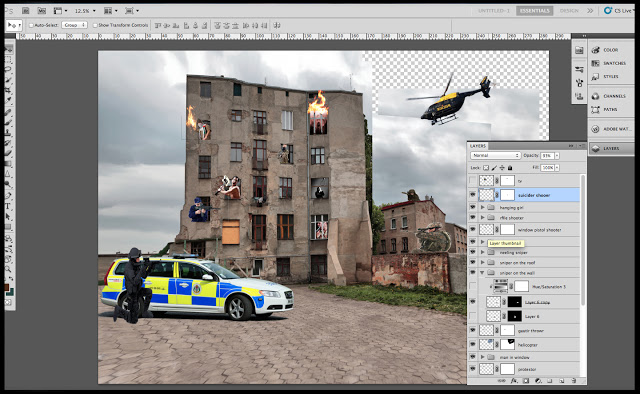Expand the hanging girl group
This screenshot has height=394, width=640.
482,207
